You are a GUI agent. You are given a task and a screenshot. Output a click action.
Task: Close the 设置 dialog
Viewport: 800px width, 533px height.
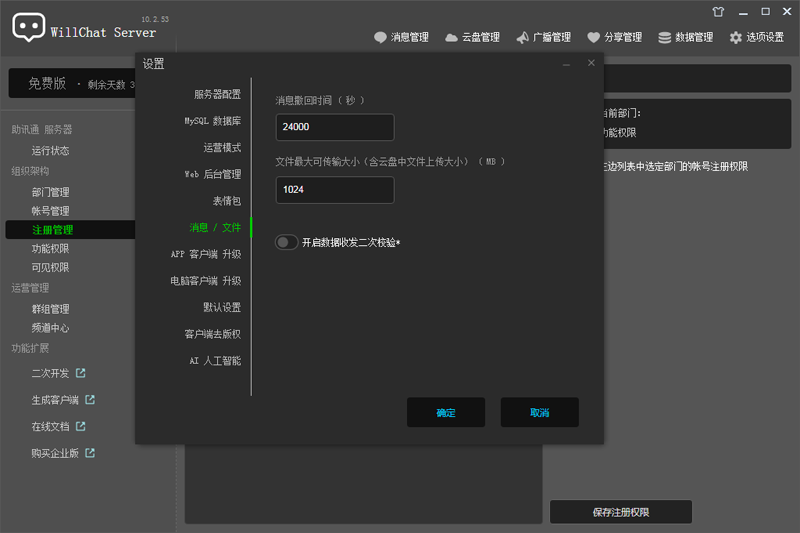coord(591,63)
